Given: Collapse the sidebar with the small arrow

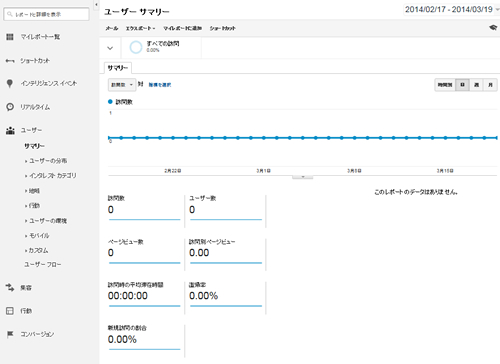Looking at the screenshot, I should tap(96, 5).
